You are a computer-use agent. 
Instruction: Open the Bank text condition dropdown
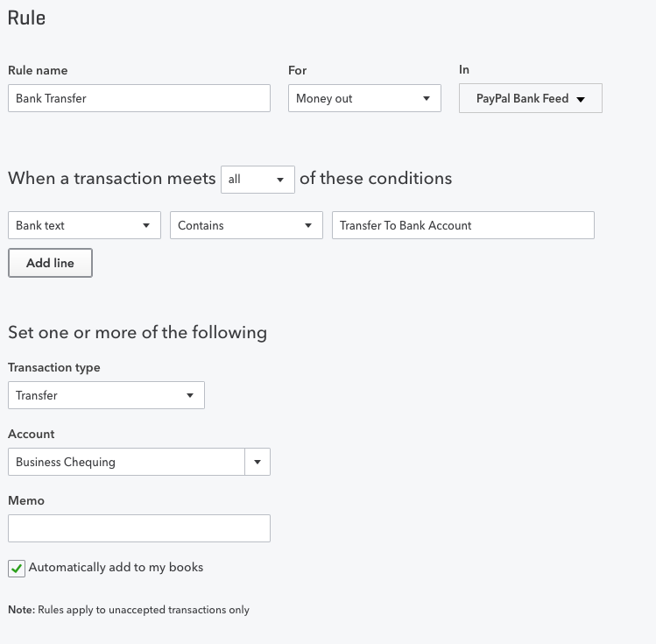coord(84,225)
